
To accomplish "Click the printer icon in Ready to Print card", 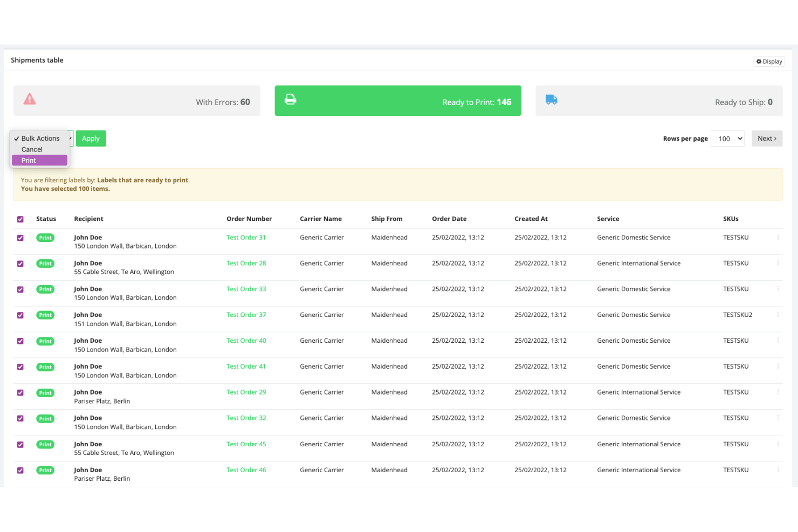I will coord(290,99).
